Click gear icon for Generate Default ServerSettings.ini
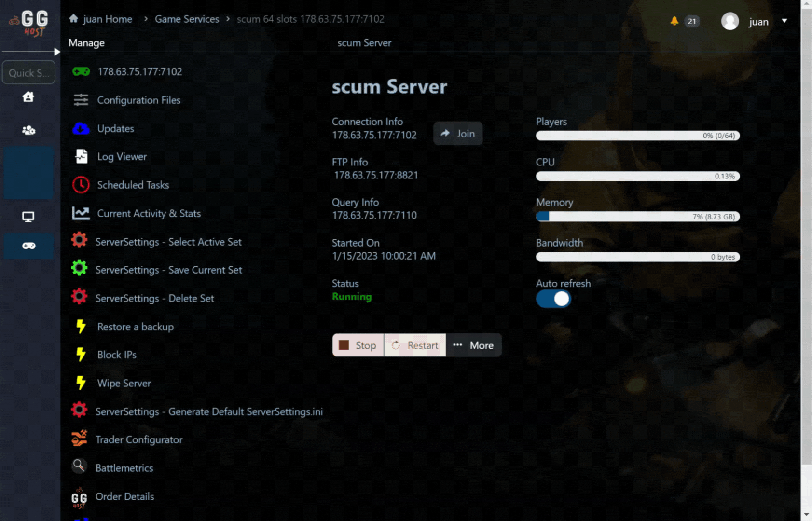Viewport: 812px width, 521px height. point(79,410)
